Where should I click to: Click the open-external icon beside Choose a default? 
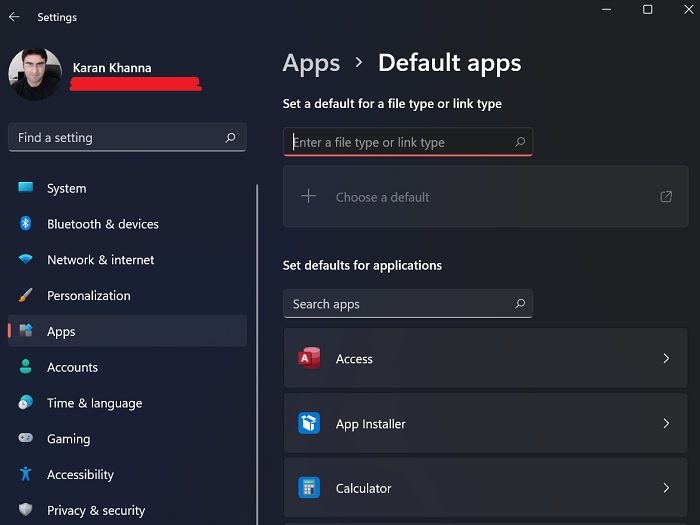[666, 197]
